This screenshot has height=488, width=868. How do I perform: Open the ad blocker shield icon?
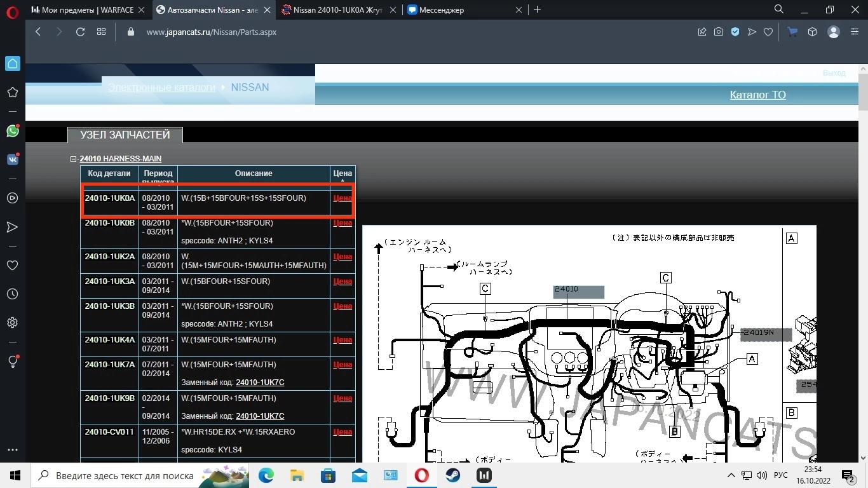point(735,32)
